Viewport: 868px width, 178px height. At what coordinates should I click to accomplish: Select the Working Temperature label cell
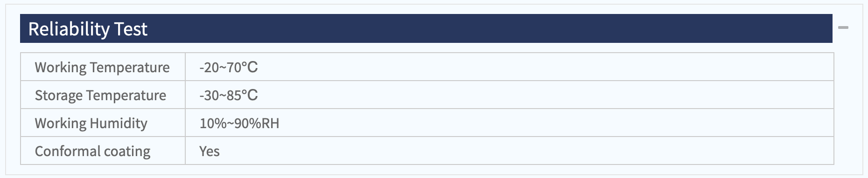pyautogui.click(x=103, y=67)
